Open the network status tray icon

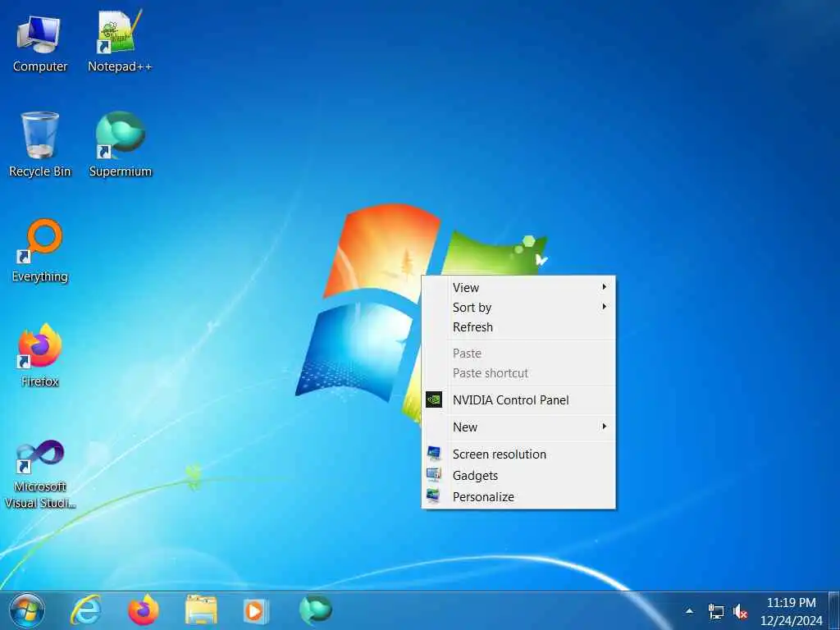(x=715, y=611)
